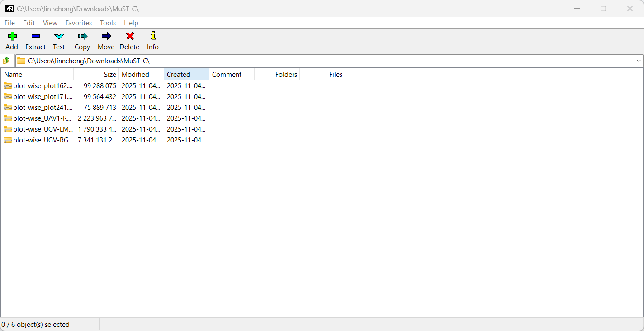Go up one folder level icon
Screen dimensions: 644x331
(x=6, y=61)
